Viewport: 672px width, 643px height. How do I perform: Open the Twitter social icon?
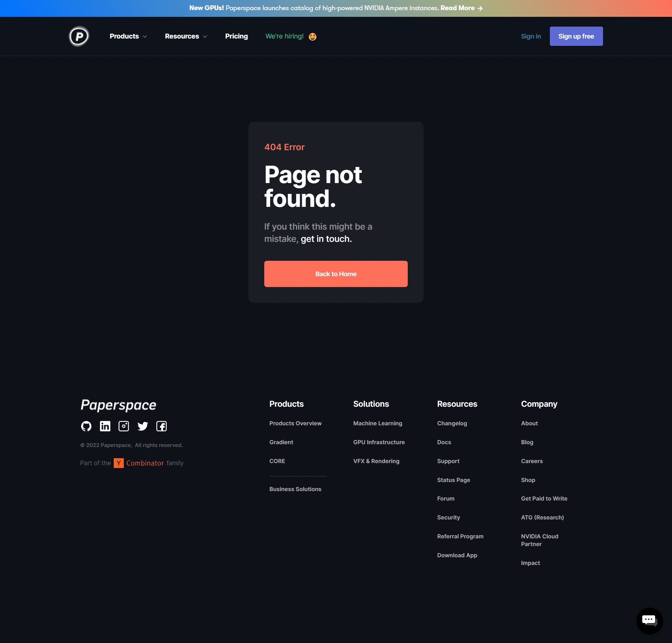[x=143, y=426]
